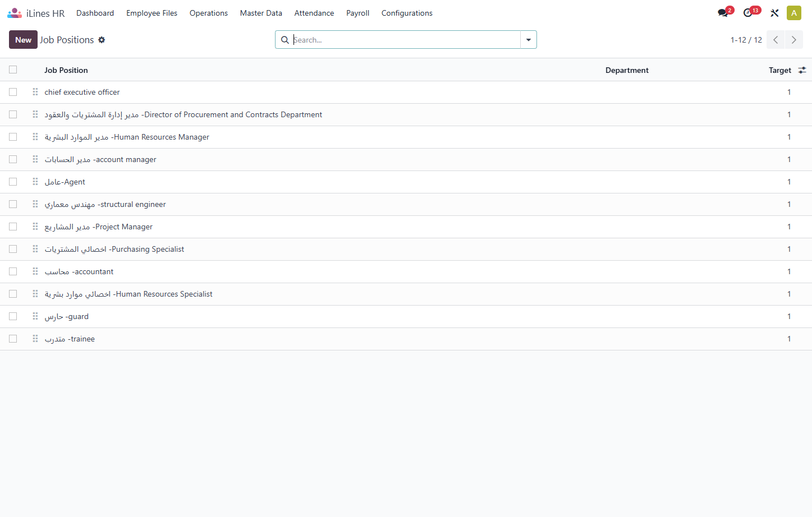Expand the search options dropdown arrow
812x517 pixels.
pyautogui.click(x=529, y=40)
